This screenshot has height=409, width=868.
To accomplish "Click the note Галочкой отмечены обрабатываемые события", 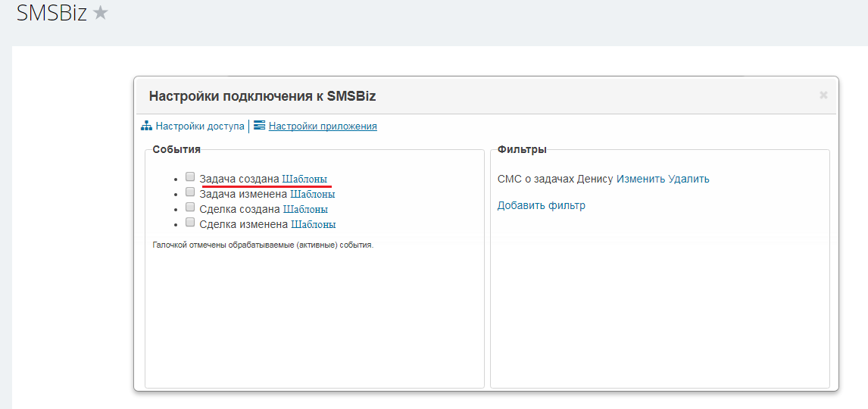I will 263,245.
